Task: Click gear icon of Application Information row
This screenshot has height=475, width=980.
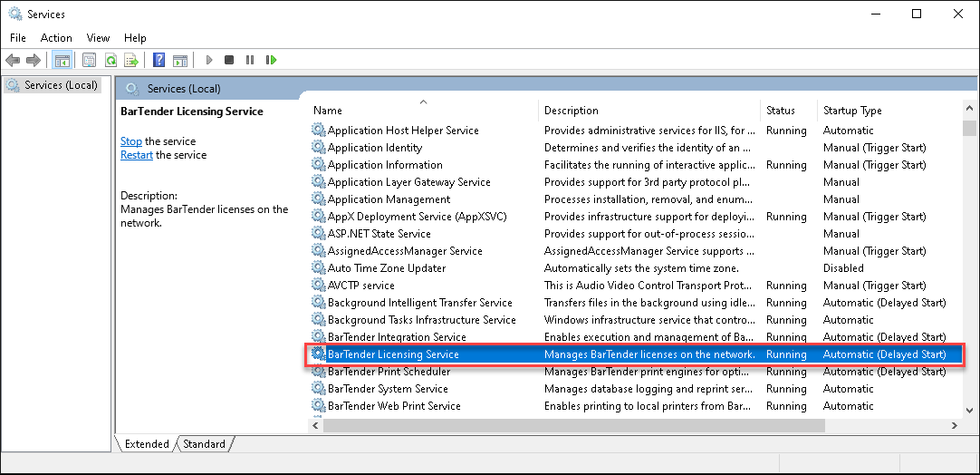Action: click(x=319, y=165)
